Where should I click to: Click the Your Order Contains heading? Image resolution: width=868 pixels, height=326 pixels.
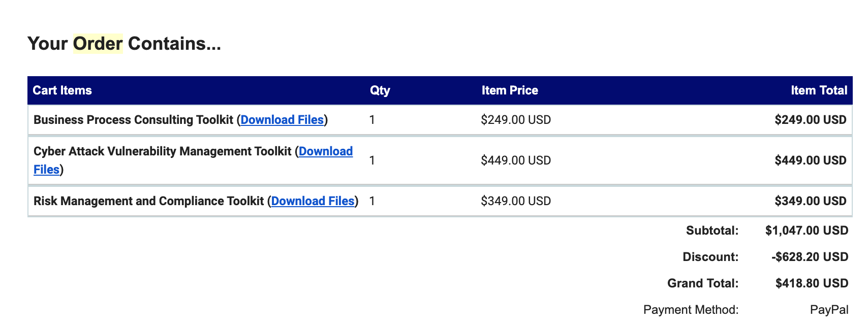click(124, 44)
